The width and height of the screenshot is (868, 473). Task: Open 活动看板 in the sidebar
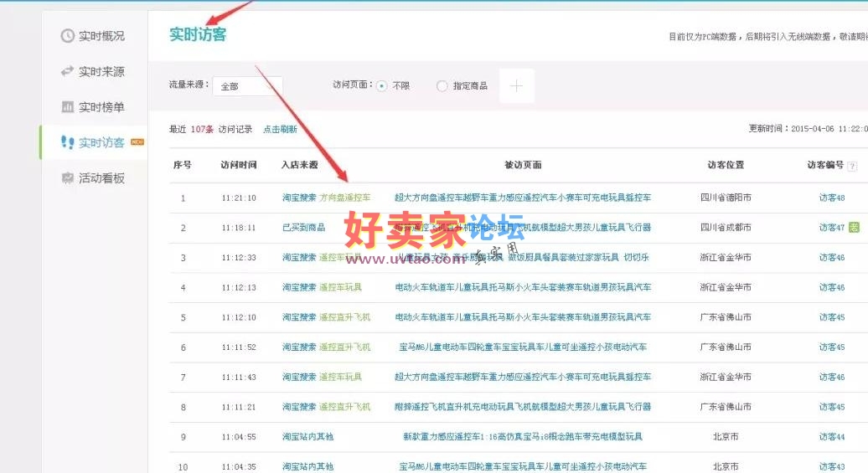pos(101,178)
